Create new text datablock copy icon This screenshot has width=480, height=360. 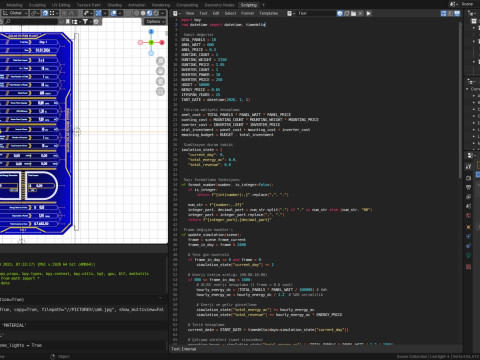pos(347,13)
